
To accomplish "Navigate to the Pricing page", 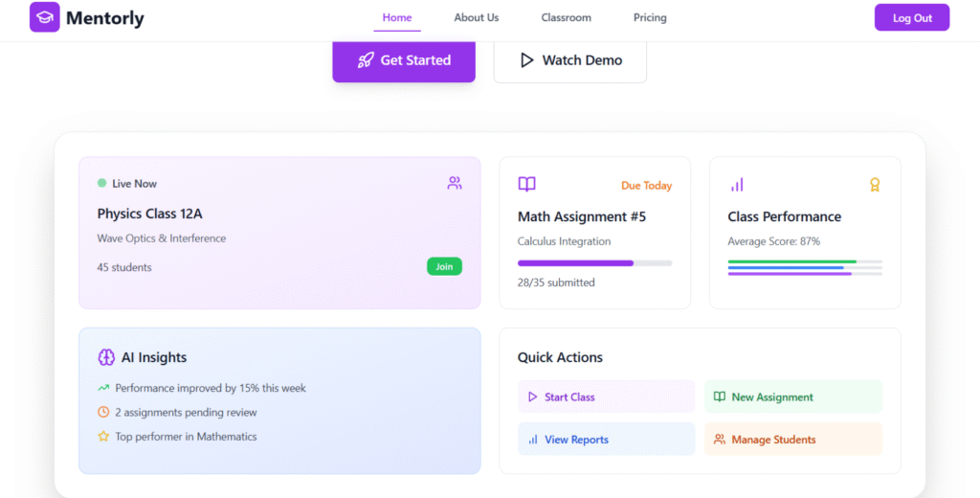I will tap(650, 18).
